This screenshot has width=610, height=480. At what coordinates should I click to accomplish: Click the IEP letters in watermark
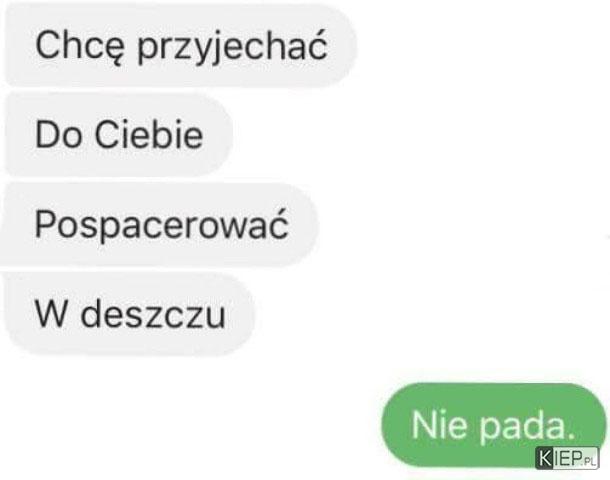coord(568,458)
